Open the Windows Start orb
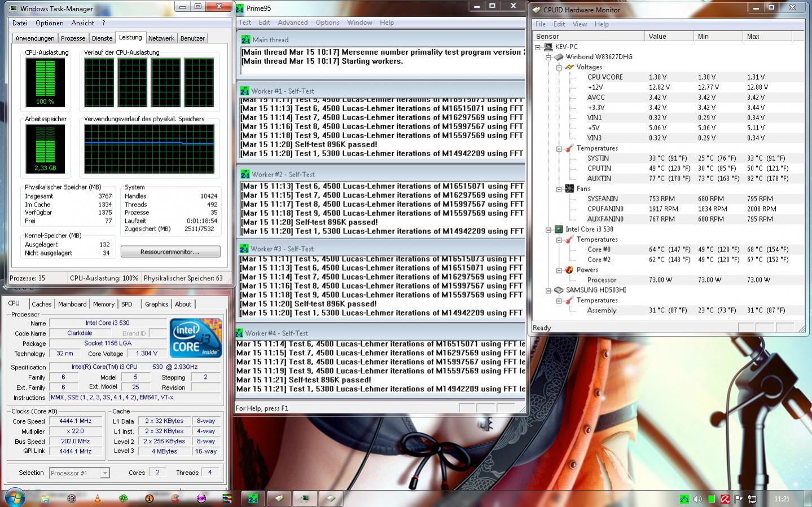The image size is (812, 507). point(15,498)
